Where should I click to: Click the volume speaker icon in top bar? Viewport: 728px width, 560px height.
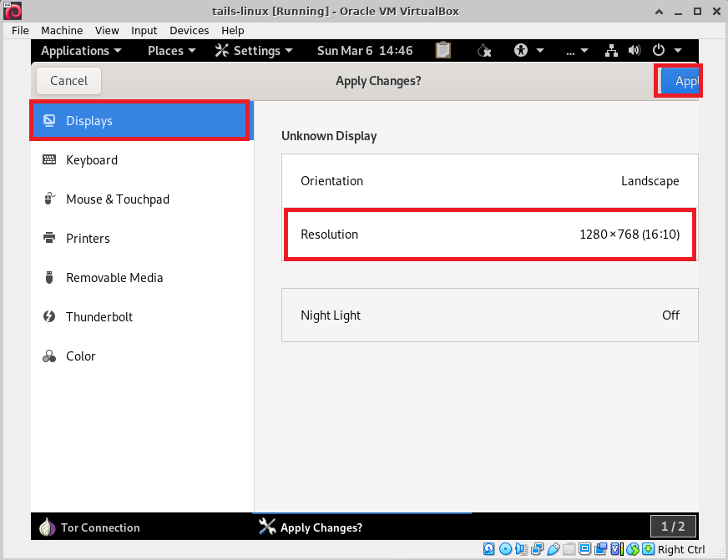(634, 50)
